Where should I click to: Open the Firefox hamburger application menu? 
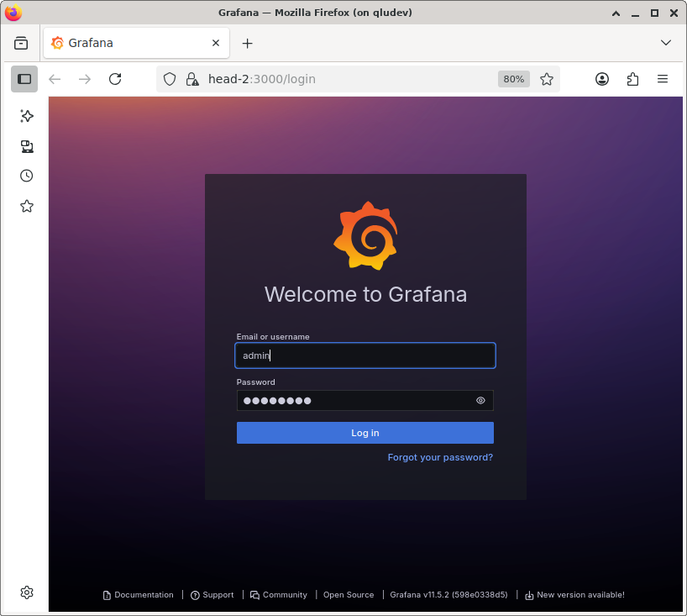click(x=663, y=78)
